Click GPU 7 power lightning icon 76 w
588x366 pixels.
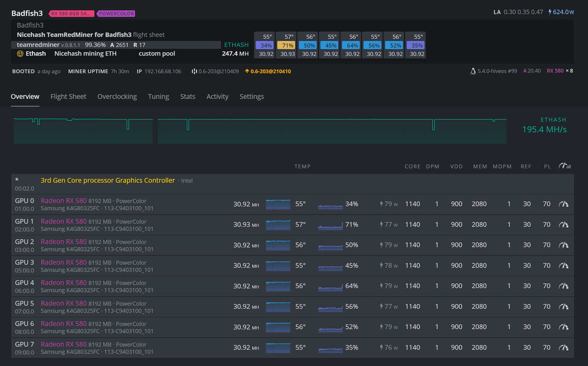pyautogui.click(x=381, y=348)
